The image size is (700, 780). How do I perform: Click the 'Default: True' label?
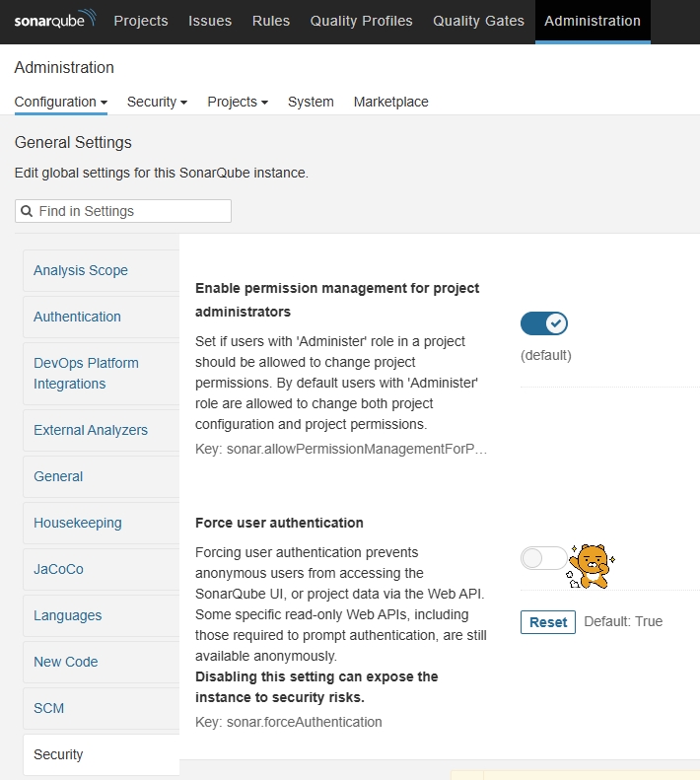pyautogui.click(x=623, y=621)
